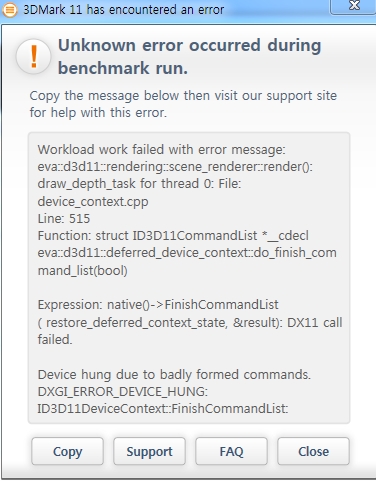Click the 'DXGI_ERROR_DEVICE_HUNG:' text
Screen dimensions: 376x484
tap(122, 392)
